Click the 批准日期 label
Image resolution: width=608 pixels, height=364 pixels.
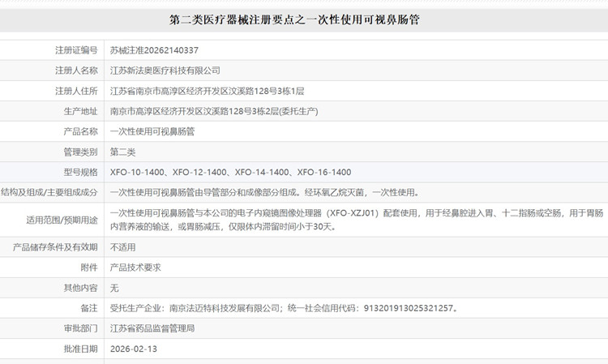coord(80,349)
